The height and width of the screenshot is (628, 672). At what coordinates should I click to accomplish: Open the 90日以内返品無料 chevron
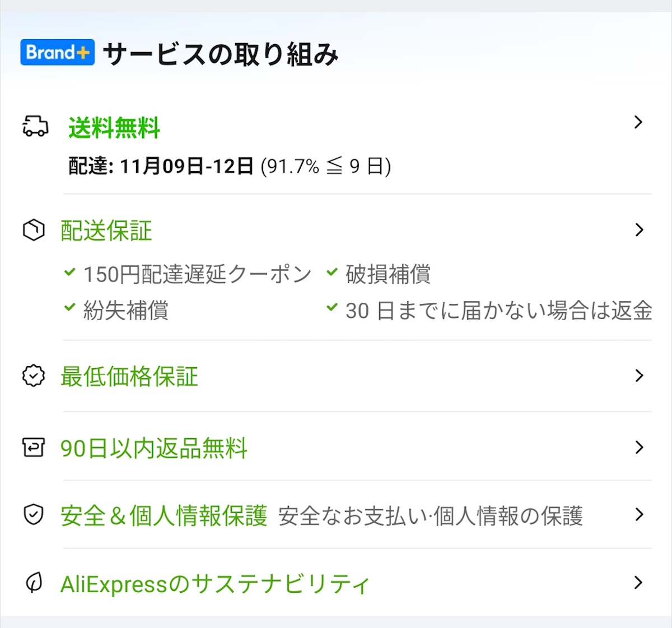(x=638, y=447)
